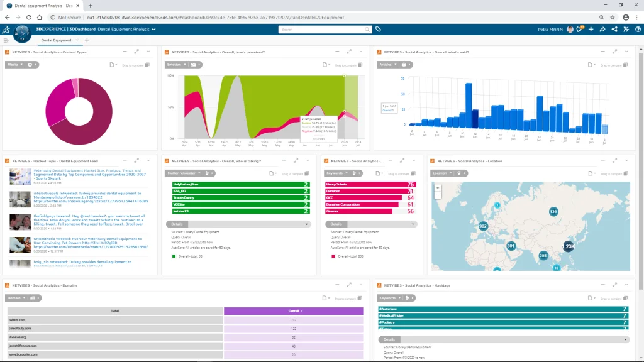
Task: Toggle the Overall total 98 green legend
Action: pos(174,256)
